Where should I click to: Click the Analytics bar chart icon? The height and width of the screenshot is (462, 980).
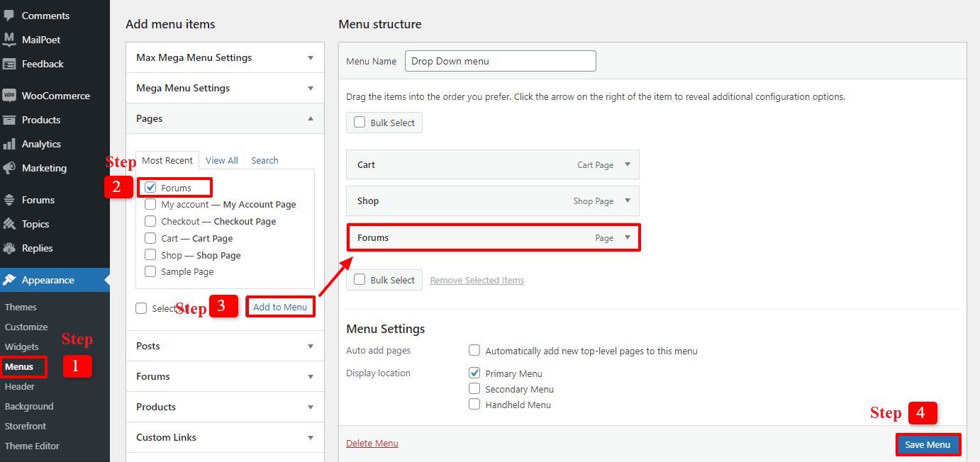[9, 144]
